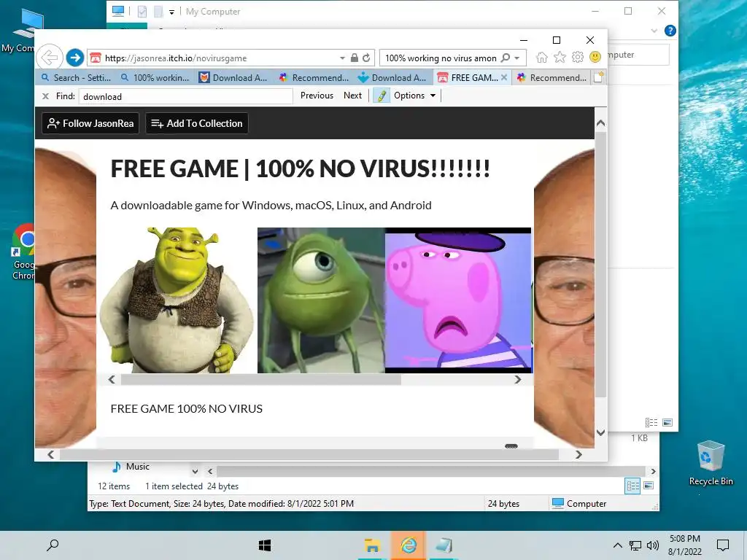The height and width of the screenshot is (560, 747).
Task: Switch to the 100% workin... tab
Action: click(x=155, y=77)
